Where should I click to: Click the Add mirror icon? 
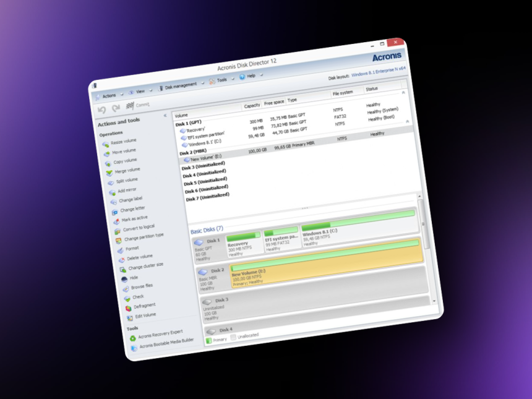click(x=113, y=193)
